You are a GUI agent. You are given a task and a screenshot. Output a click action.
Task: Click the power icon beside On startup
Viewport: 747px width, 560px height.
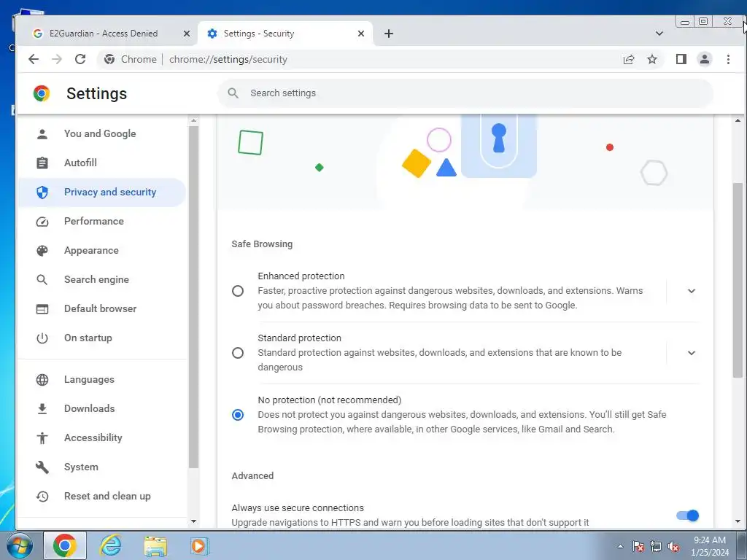[x=42, y=338]
